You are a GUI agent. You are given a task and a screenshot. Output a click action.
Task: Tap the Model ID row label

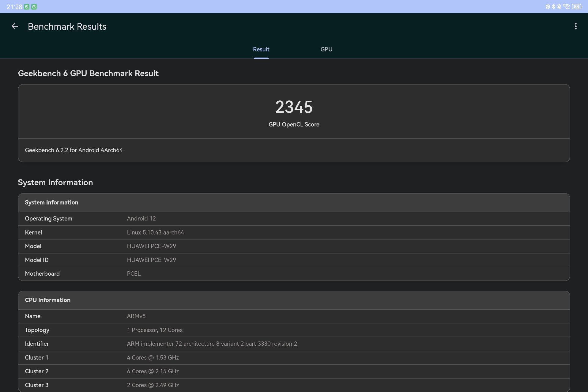[x=37, y=260]
